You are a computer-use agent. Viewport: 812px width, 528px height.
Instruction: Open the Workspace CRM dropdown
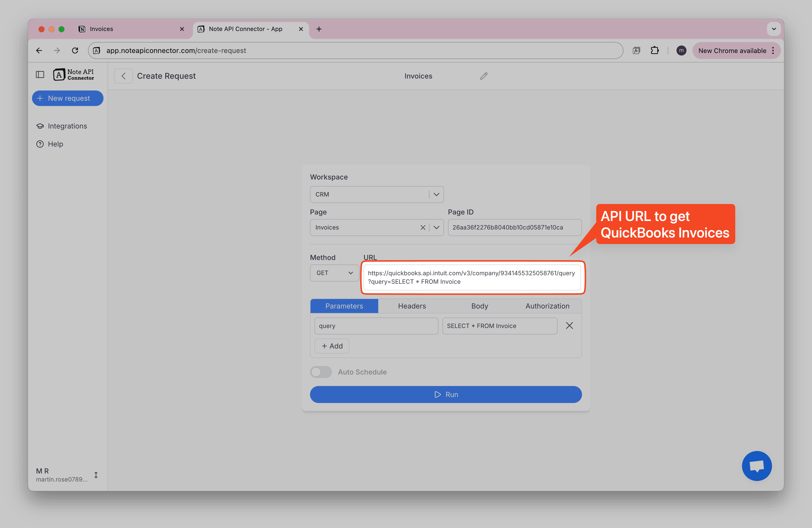(377, 194)
